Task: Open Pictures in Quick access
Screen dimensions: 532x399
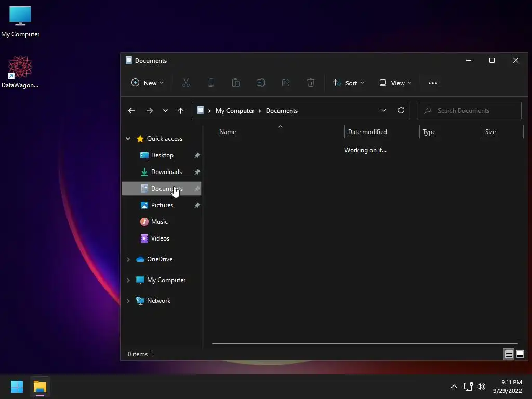Action: [162, 205]
